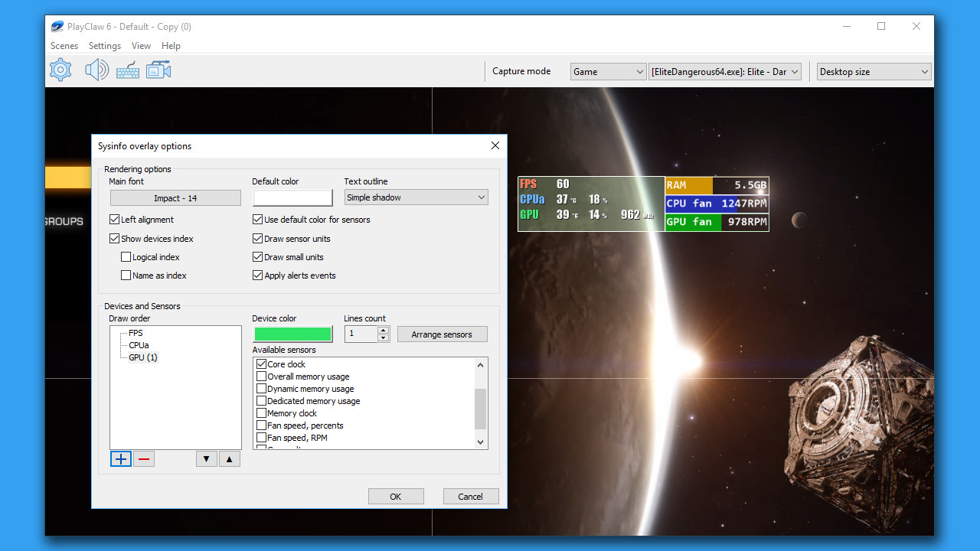This screenshot has height=551, width=980.
Task: Open the View menu
Action: point(141,46)
